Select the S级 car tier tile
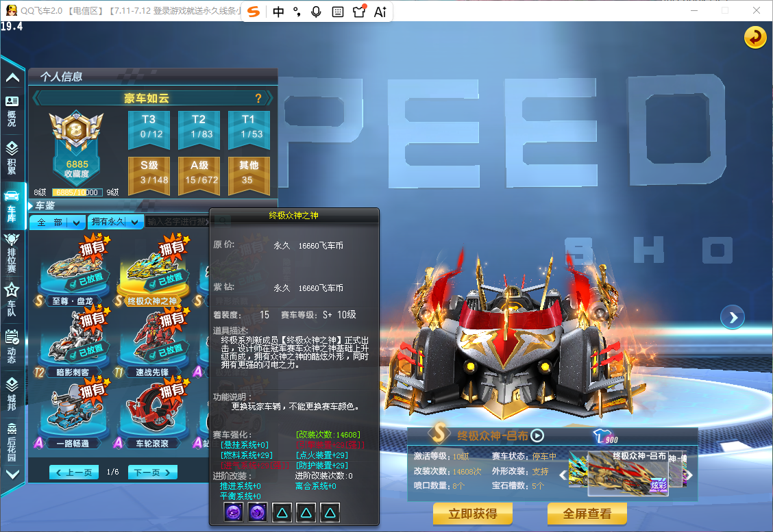 tap(149, 175)
